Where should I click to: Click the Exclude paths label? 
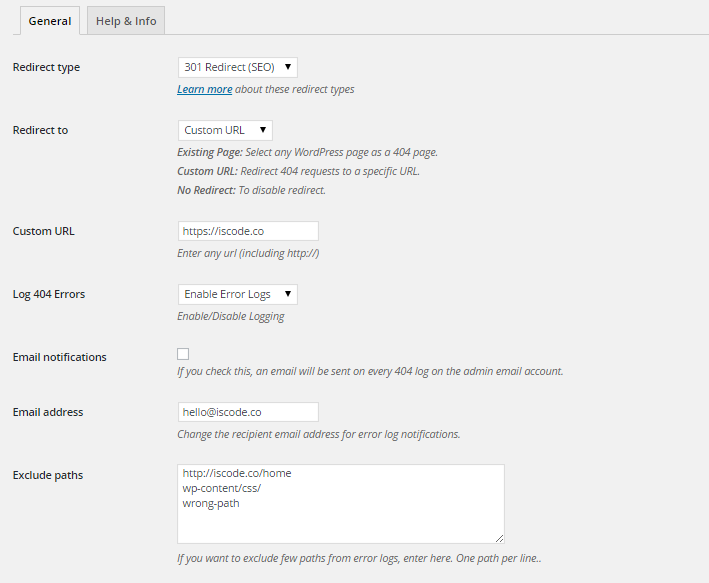pos(48,475)
